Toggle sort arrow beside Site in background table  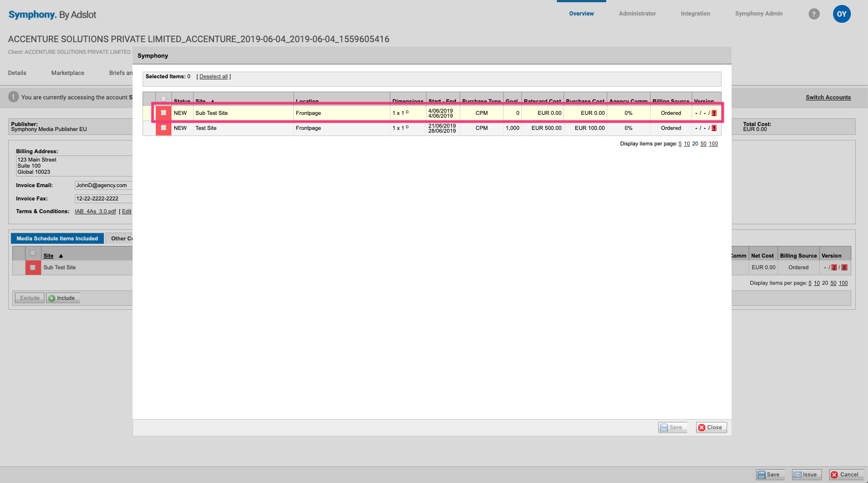coord(61,256)
